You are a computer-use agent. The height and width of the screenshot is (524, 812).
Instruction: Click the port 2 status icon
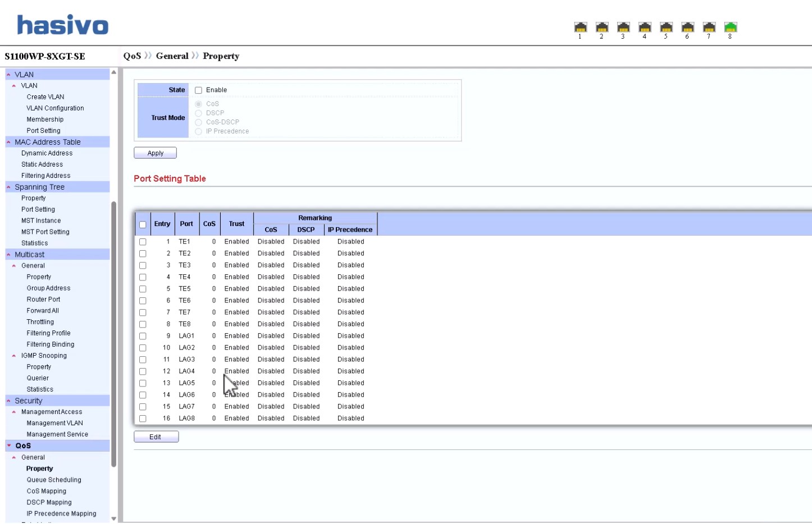602,27
